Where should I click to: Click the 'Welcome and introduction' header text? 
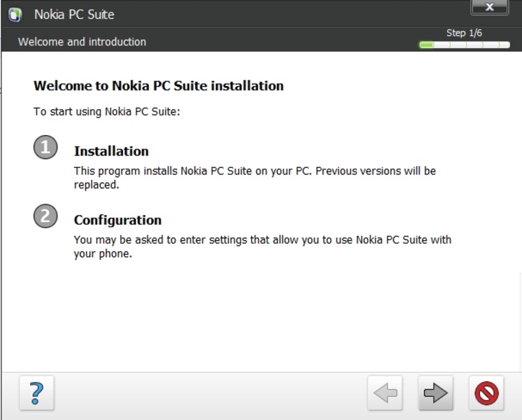coord(82,42)
